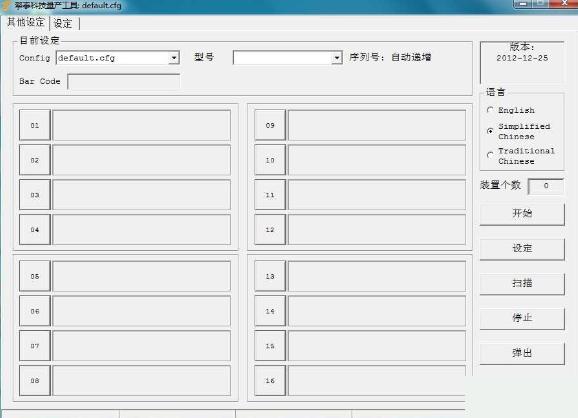
Task: Click port slot button 13
Action: pos(270,276)
